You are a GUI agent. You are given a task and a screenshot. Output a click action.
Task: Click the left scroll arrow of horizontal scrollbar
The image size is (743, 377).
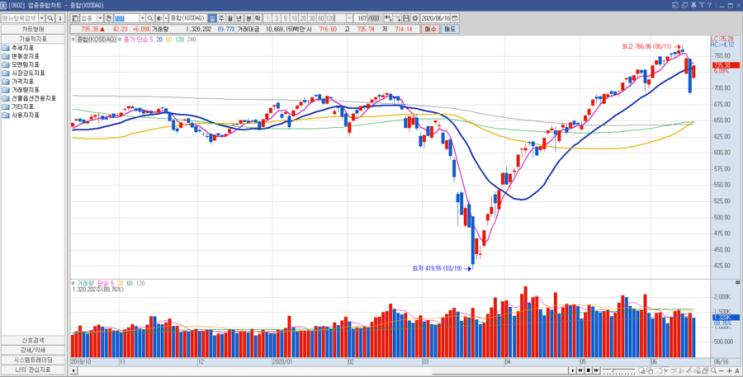[x=73, y=370]
